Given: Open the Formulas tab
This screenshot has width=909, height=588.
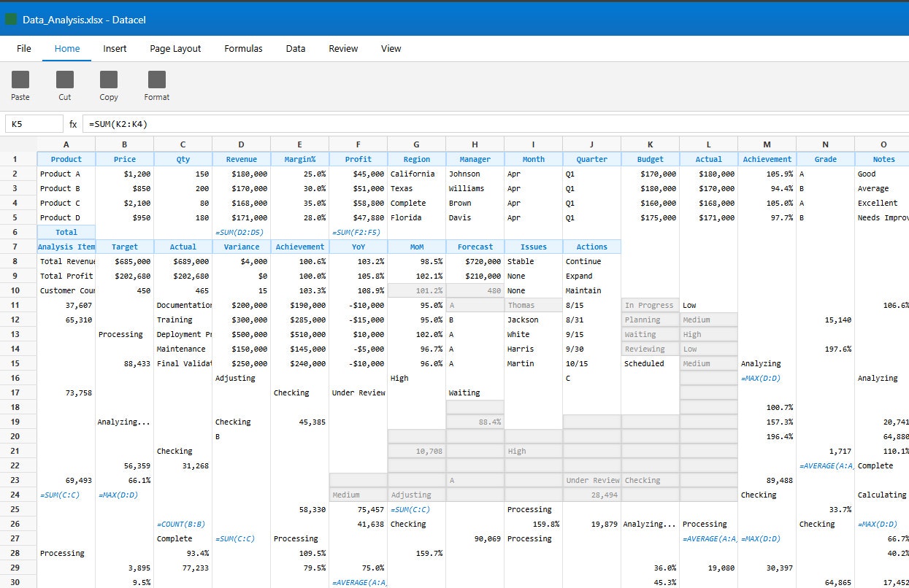Looking at the screenshot, I should (x=243, y=49).
